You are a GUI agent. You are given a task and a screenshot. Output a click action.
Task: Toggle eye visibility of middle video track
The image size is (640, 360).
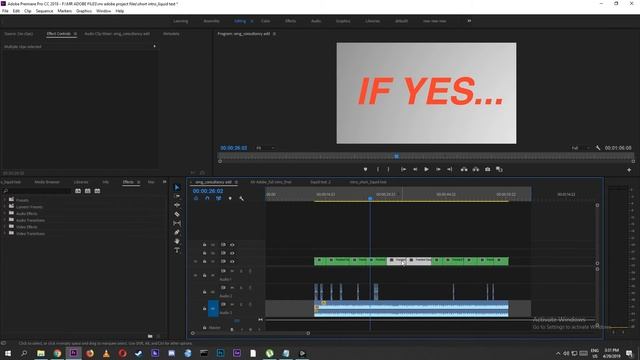pos(232,253)
